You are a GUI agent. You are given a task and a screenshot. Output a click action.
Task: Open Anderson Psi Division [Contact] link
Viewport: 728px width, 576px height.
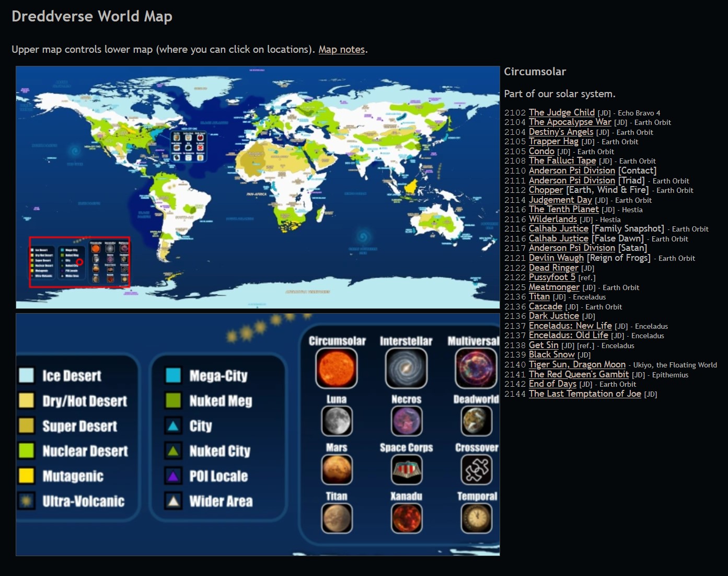pyautogui.click(x=572, y=171)
